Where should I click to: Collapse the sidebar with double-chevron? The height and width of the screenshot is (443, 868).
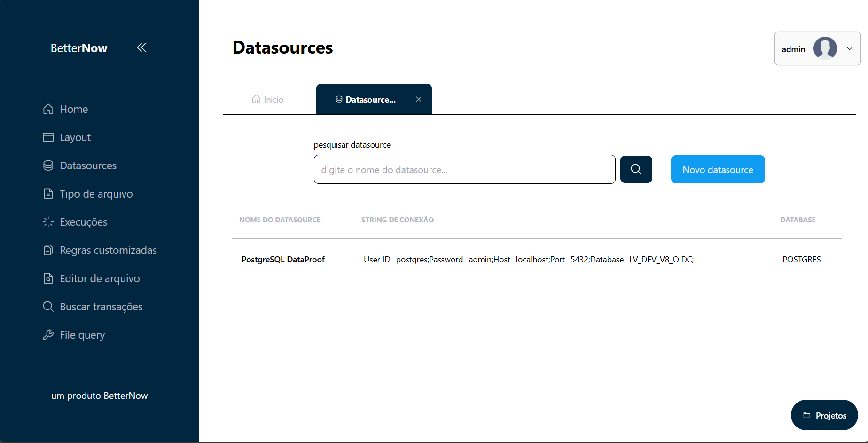pyautogui.click(x=141, y=47)
